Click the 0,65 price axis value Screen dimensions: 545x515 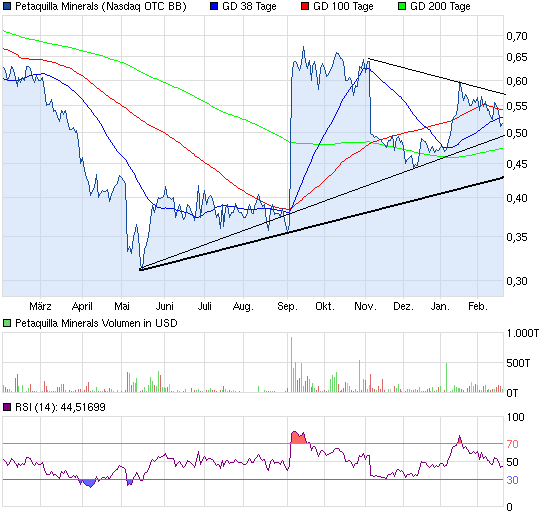pos(517,57)
